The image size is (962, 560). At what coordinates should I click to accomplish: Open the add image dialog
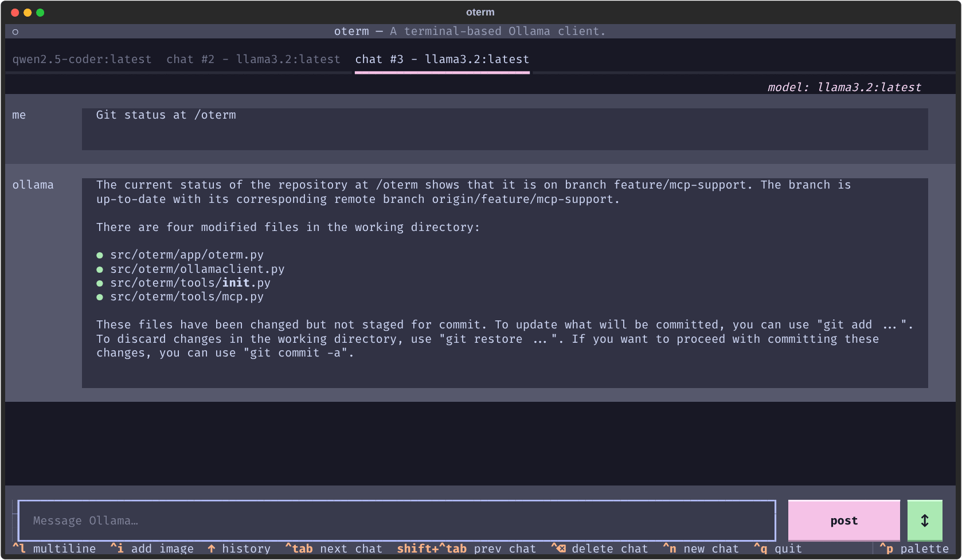click(x=153, y=549)
